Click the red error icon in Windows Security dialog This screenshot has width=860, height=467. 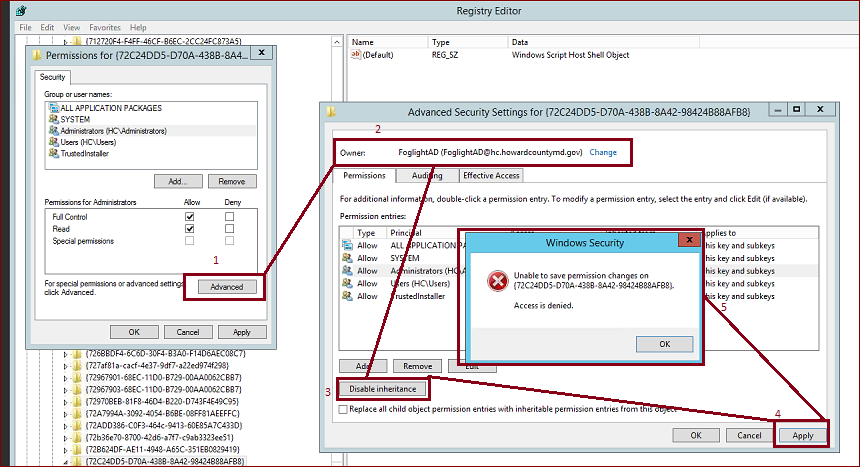pos(497,281)
